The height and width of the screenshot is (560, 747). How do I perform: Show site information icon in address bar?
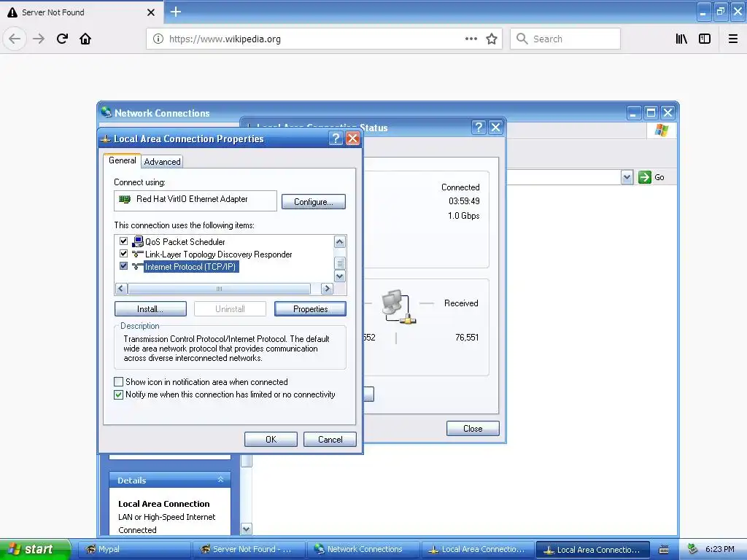pos(158,39)
